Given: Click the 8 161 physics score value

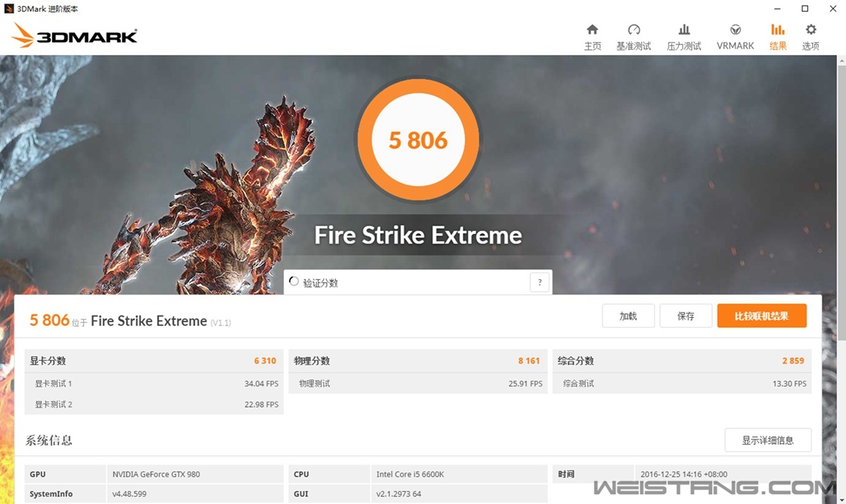Looking at the screenshot, I should (x=529, y=361).
